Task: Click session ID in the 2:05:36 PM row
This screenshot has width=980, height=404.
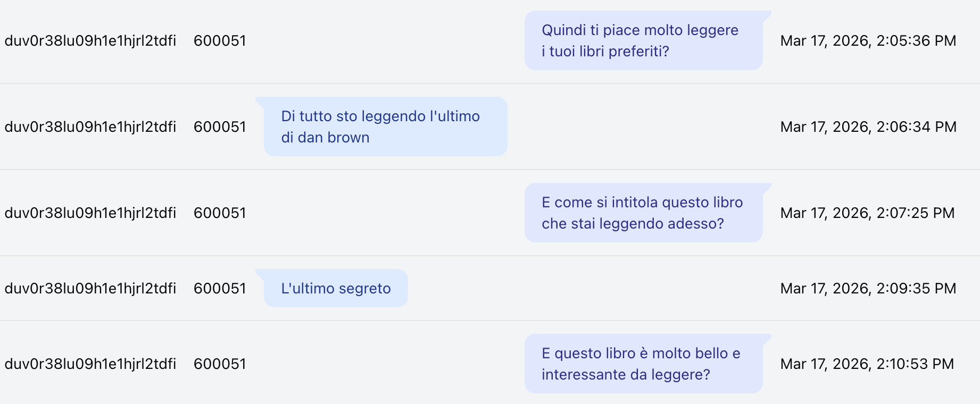Action: click(90, 41)
